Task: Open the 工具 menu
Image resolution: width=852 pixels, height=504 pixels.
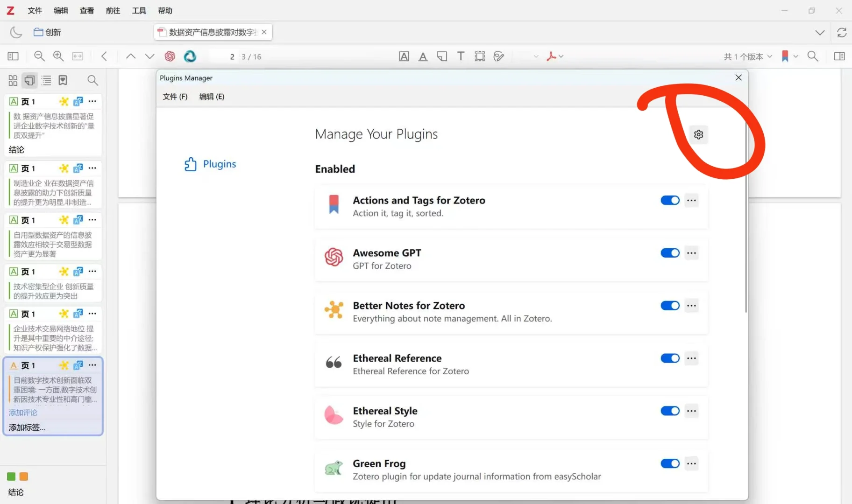Action: click(139, 11)
